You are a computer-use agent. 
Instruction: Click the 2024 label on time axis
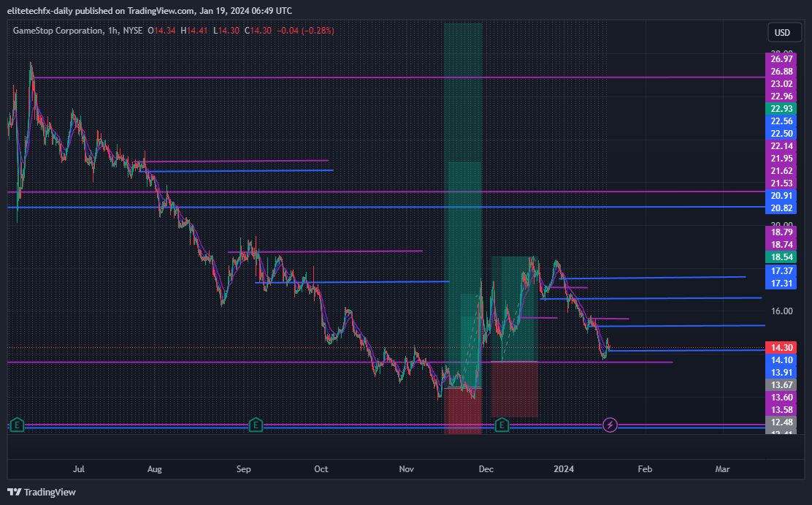564,469
